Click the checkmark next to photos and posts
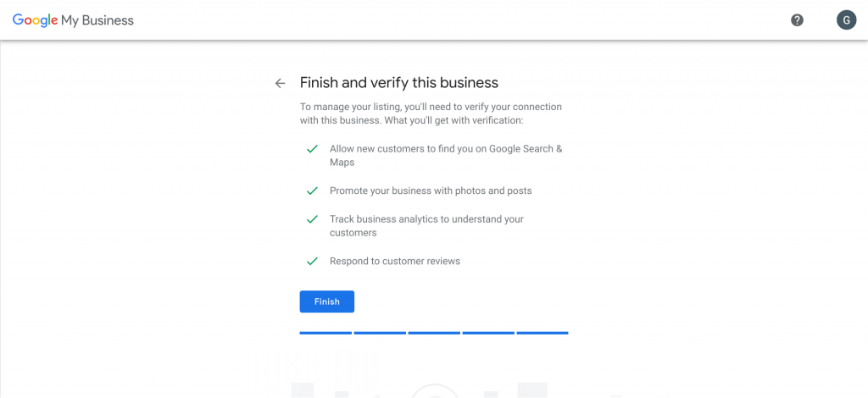Screen dimensions: 868x398 pos(312,191)
